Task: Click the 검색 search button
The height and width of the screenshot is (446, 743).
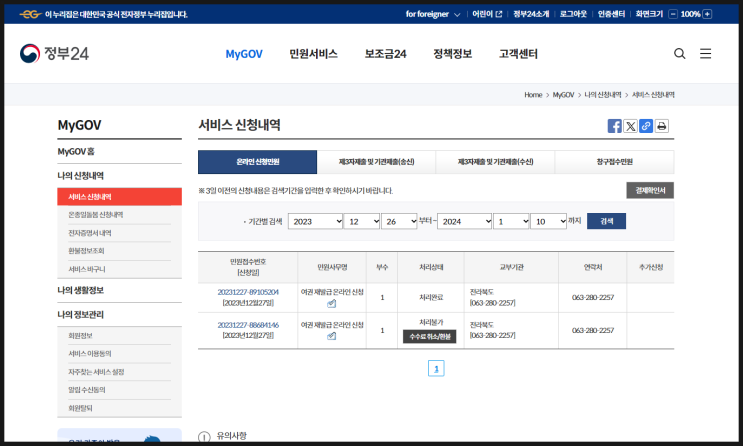Action: coord(606,221)
